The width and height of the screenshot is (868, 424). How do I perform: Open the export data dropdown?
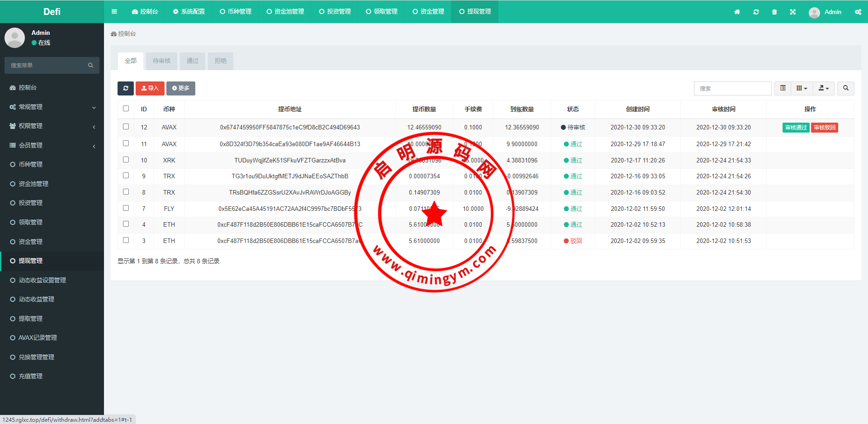pyautogui.click(x=823, y=88)
